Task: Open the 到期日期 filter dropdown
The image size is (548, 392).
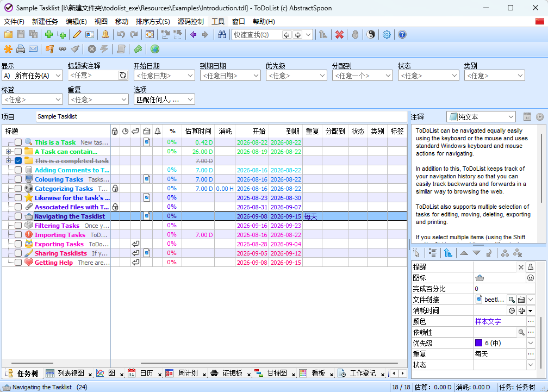Action: tap(231, 76)
